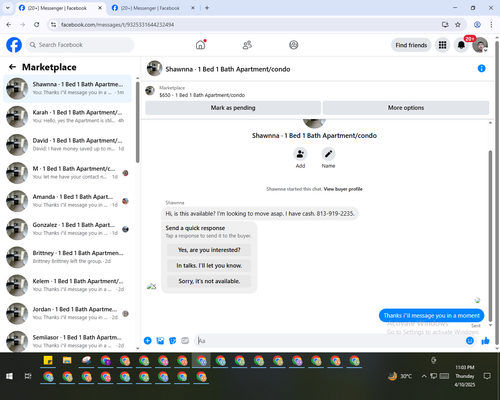Click the pencil Name icon
Screen dimensions: 500x400
[328, 154]
